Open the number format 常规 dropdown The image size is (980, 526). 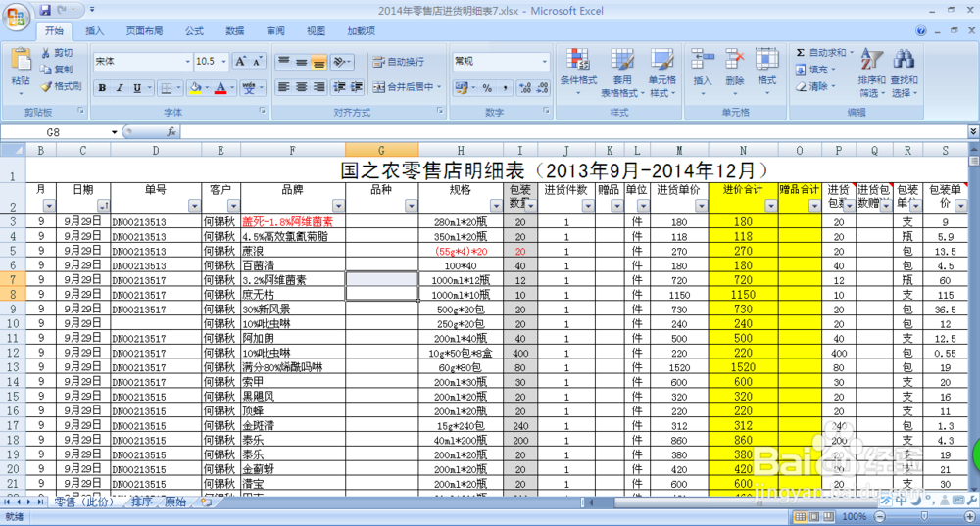point(544,62)
